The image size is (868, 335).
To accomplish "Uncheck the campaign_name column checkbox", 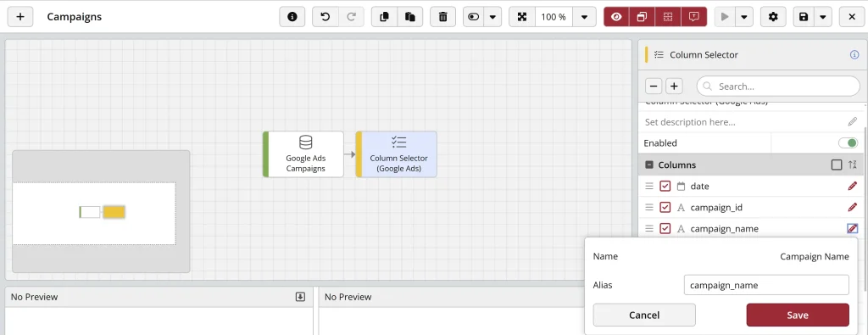I will (665, 228).
